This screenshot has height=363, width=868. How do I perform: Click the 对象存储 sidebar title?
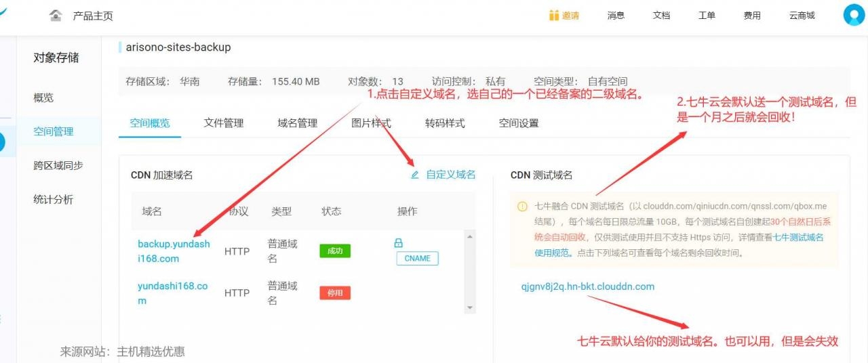tap(56, 58)
